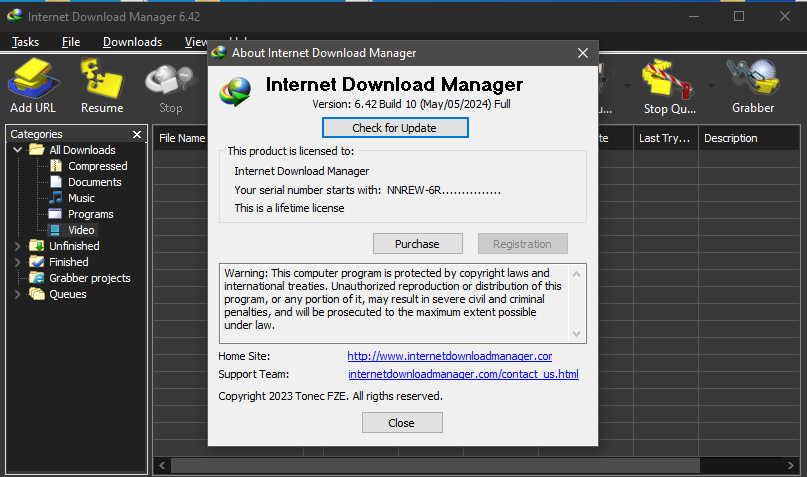Open the Tasks menu

[x=25, y=42]
